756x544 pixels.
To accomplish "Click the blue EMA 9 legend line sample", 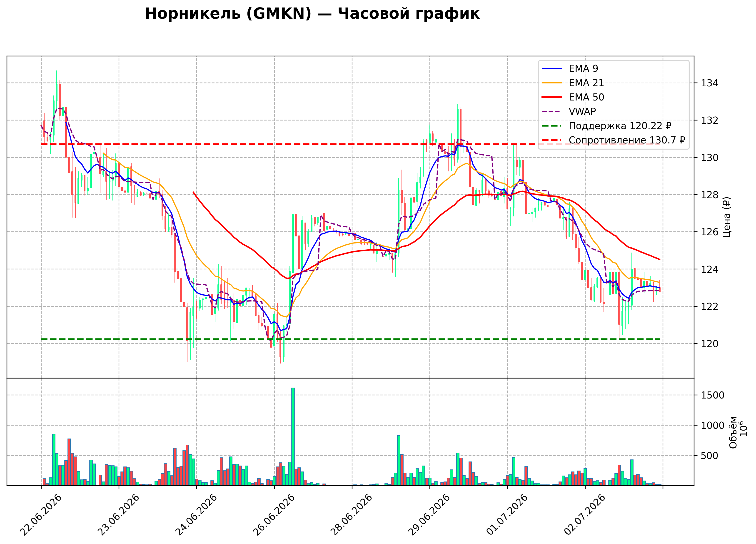I will pos(552,69).
